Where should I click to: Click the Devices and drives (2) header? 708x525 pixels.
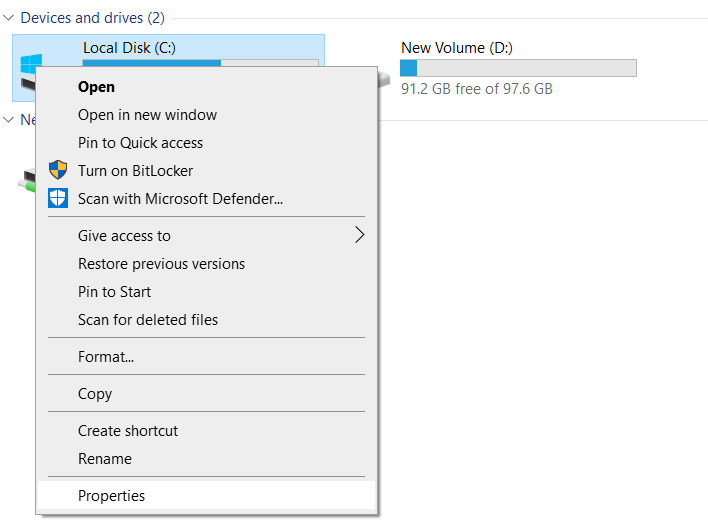click(x=93, y=18)
